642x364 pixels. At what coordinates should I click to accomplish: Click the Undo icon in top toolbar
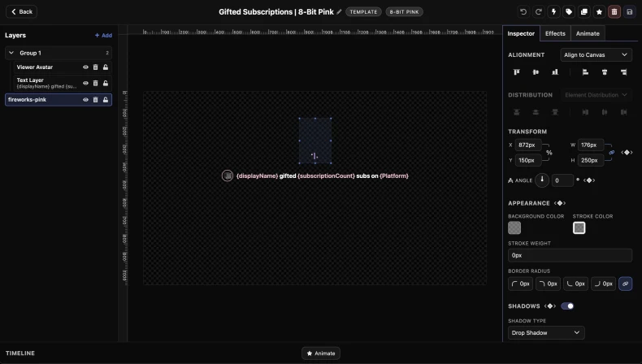pos(523,12)
